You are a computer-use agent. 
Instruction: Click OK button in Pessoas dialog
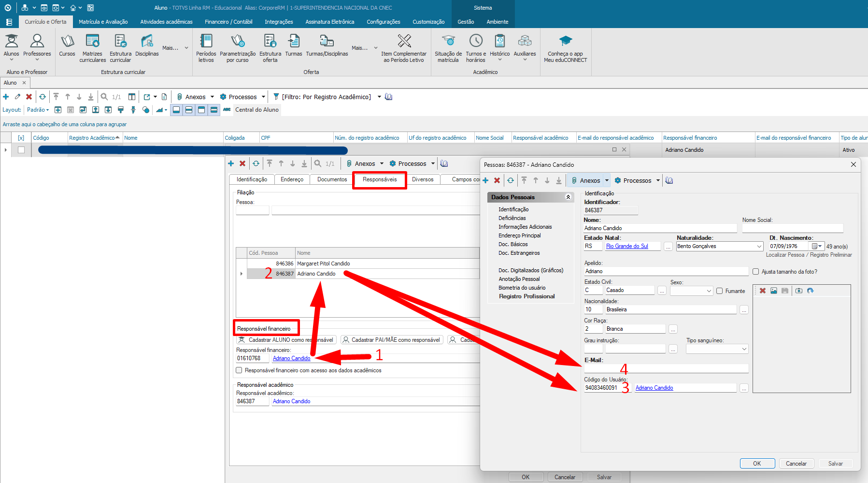point(757,464)
